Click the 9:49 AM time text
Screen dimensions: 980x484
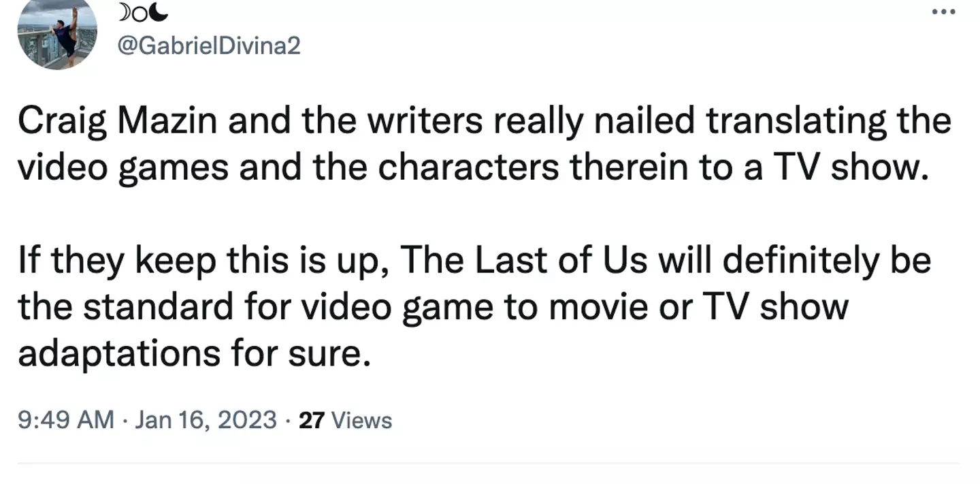pyautogui.click(x=65, y=420)
